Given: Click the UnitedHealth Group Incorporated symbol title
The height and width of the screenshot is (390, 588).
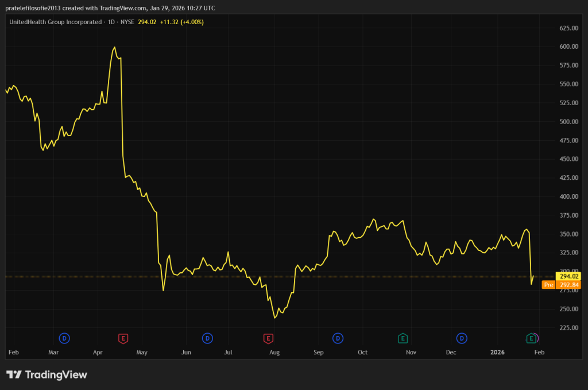Looking at the screenshot, I should pos(55,22).
